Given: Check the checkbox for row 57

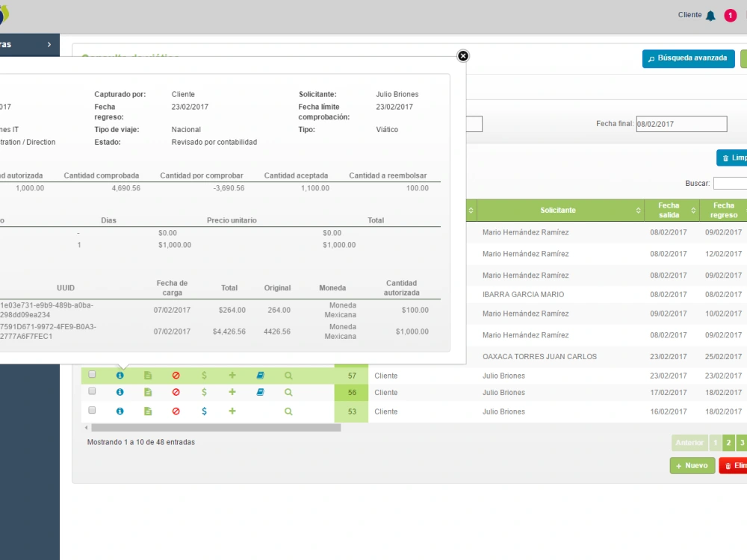Looking at the screenshot, I should [x=92, y=374].
